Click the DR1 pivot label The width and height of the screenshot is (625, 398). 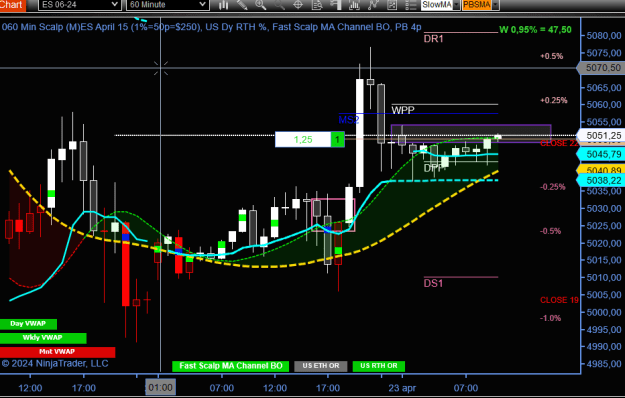(434, 39)
